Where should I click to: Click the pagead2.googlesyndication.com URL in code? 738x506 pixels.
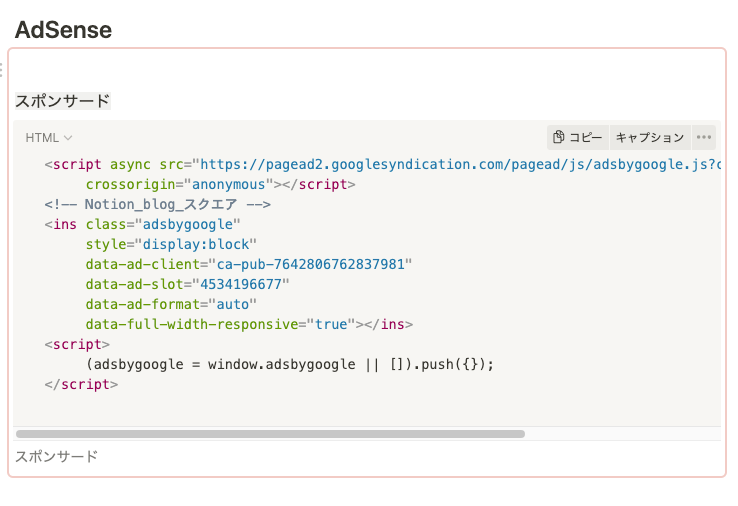[x=460, y=164]
